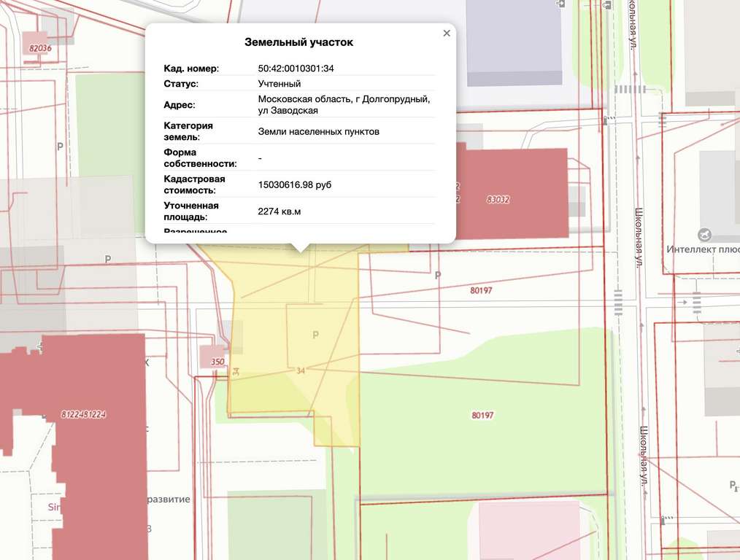Screen dimensions: 740x560
Task: Click the parking P icon inside yellow parcel
Action: click(x=316, y=335)
